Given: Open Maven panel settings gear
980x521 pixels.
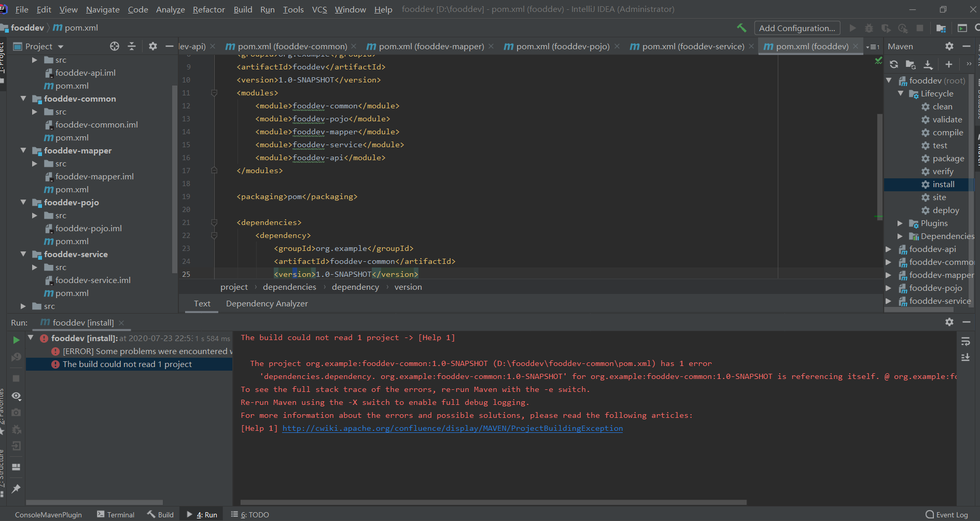Looking at the screenshot, I should [949, 46].
